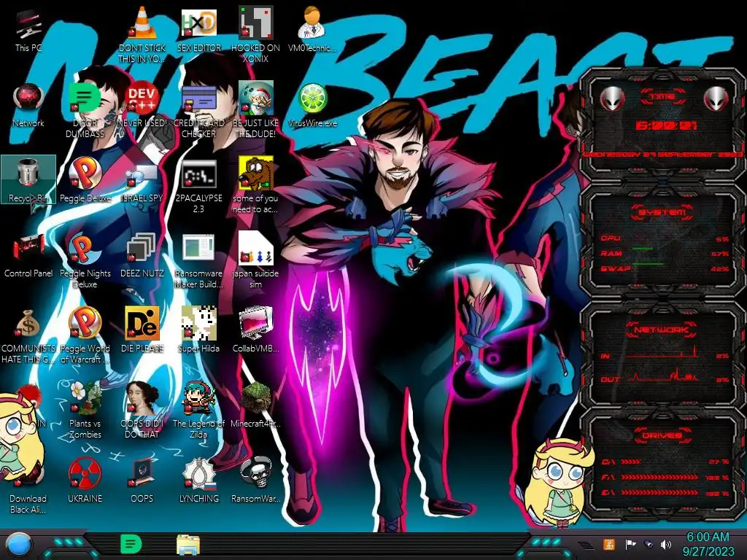Select the C:\ drive usage bar

(x=665, y=462)
